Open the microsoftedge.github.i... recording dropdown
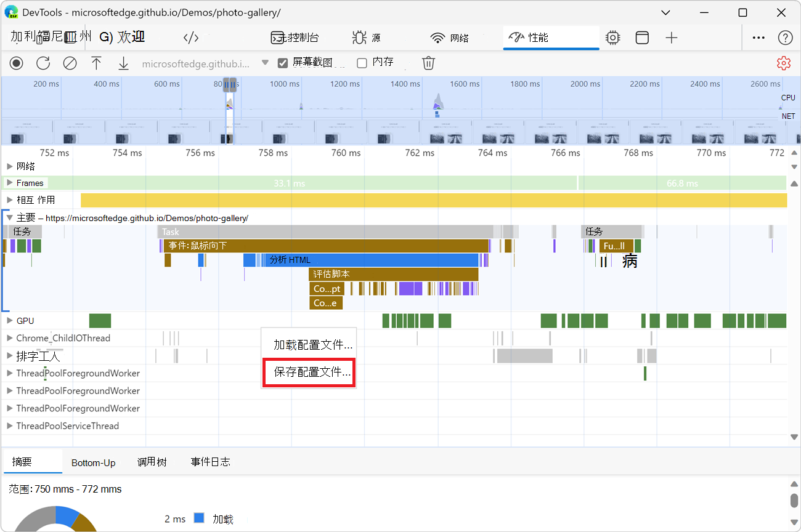The image size is (801, 532). (x=265, y=63)
